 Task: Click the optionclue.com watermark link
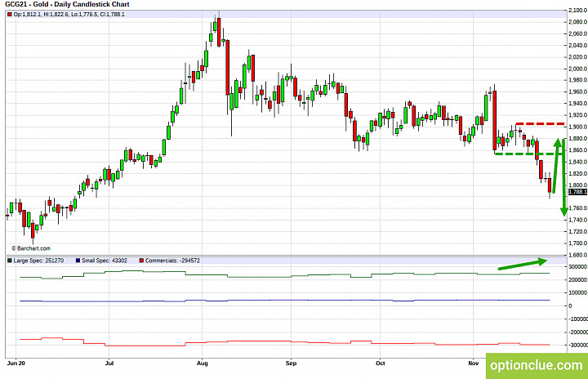coord(537,365)
